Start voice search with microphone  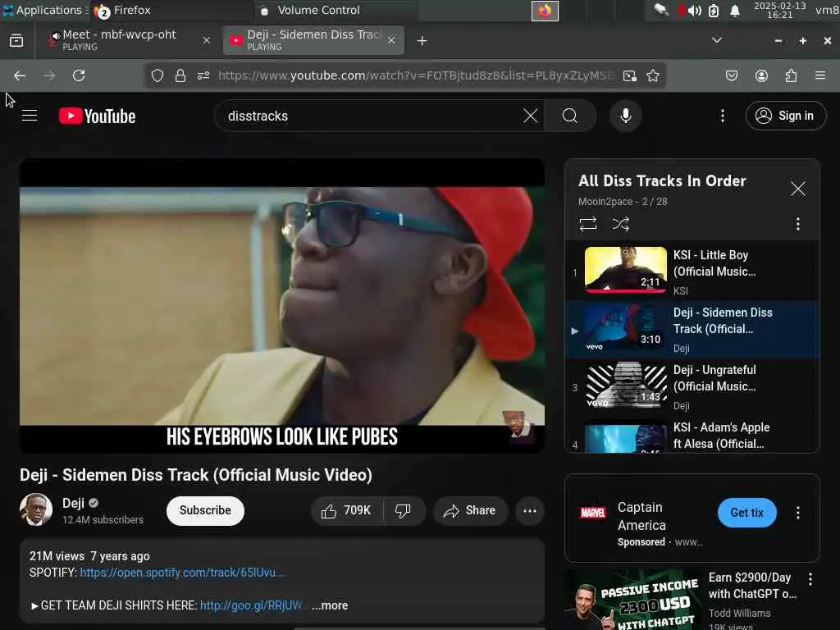tap(625, 116)
